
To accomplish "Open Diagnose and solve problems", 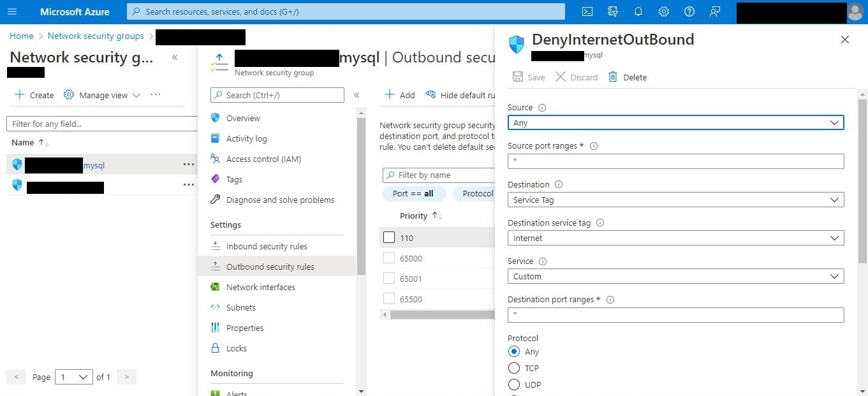I will click(280, 200).
